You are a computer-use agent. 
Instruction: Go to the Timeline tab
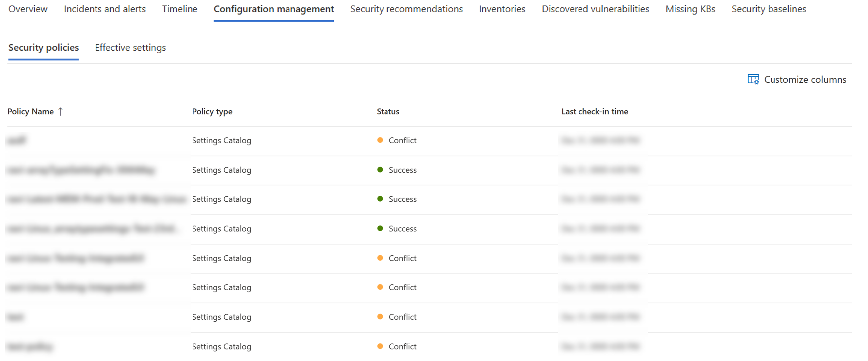click(x=180, y=9)
